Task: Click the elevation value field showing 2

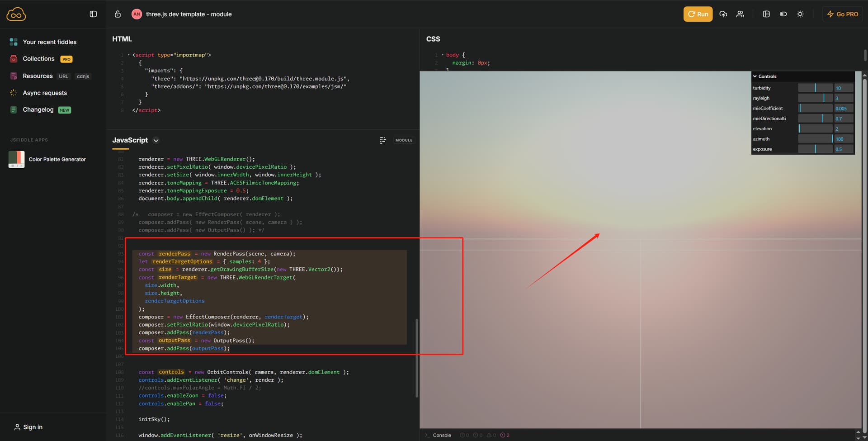Action: [x=844, y=128]
